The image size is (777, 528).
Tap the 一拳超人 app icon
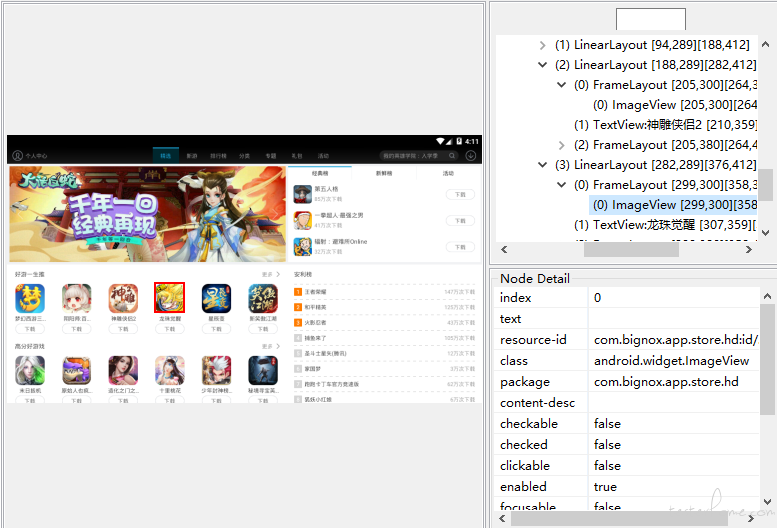pos(302,220)
